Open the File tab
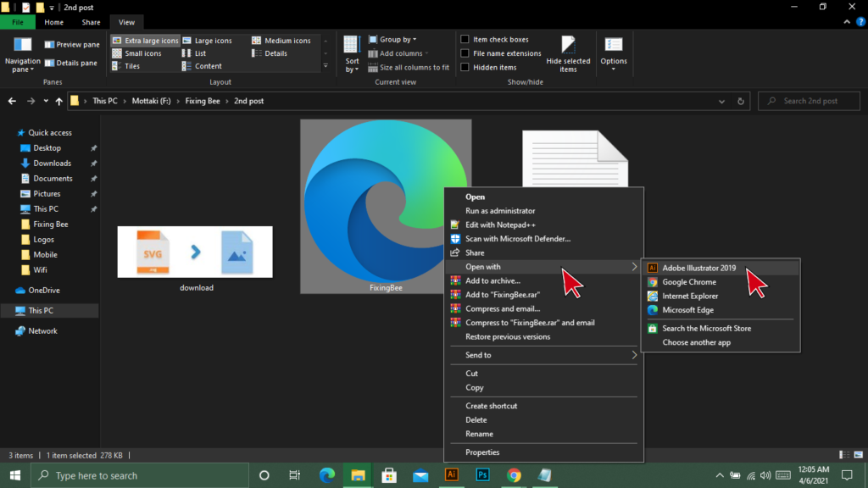The image size is (868, 488). pos(18,22)
